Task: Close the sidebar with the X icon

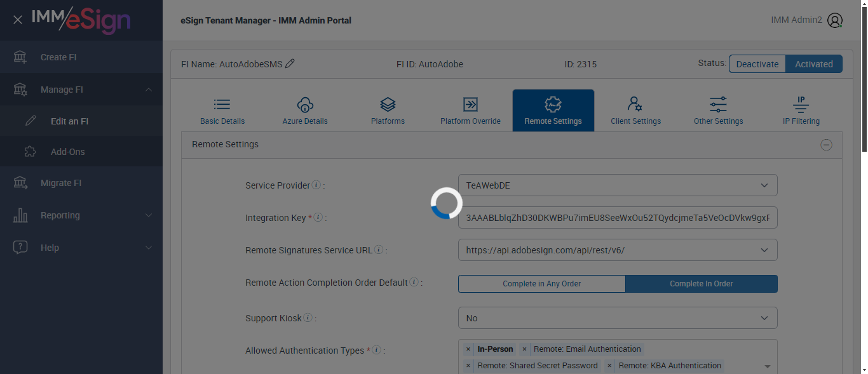Action: pos(18,20)
